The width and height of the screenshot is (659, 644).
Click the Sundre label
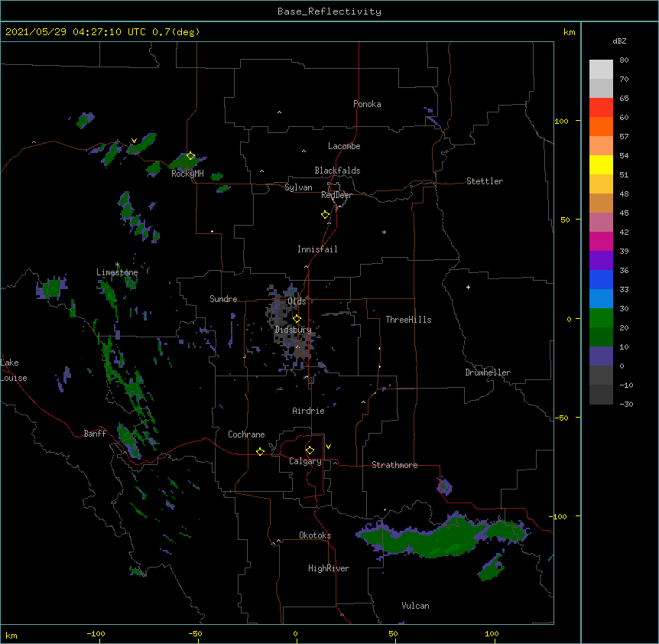click(223, 299)
